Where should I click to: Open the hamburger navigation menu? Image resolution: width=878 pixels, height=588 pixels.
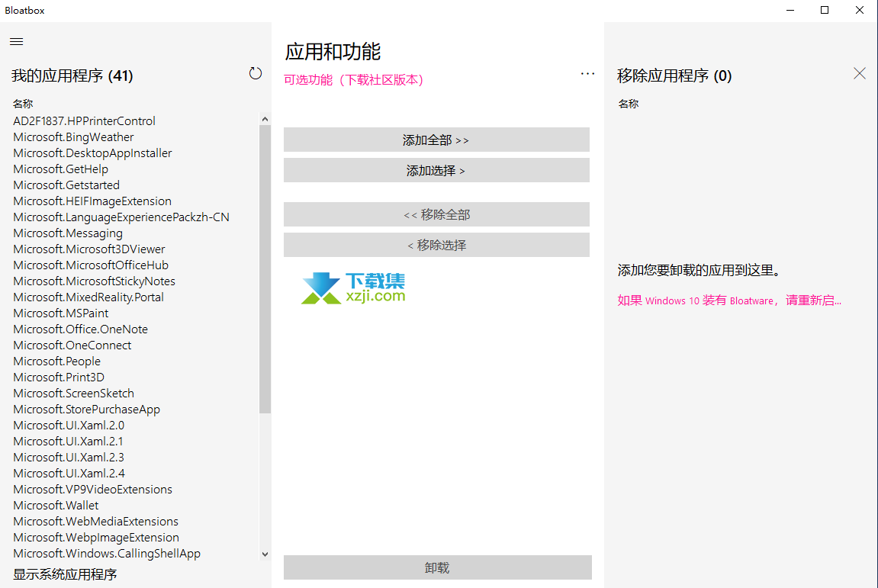coord(17,41)
